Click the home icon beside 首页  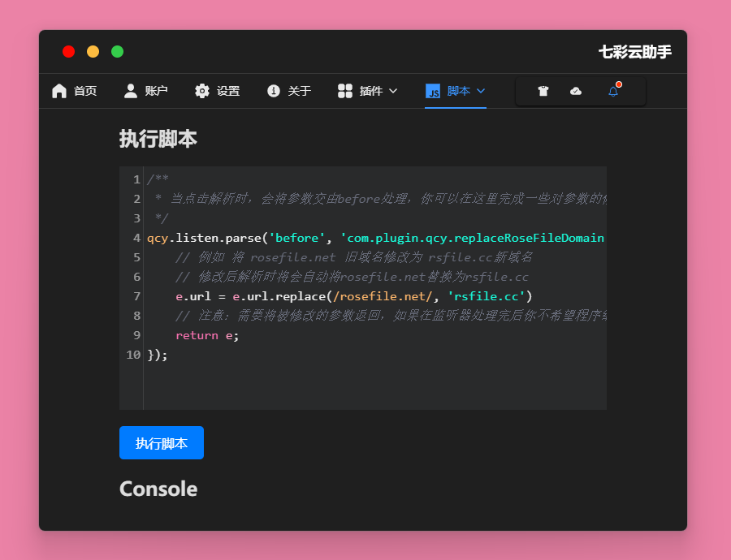coord(59,91)
